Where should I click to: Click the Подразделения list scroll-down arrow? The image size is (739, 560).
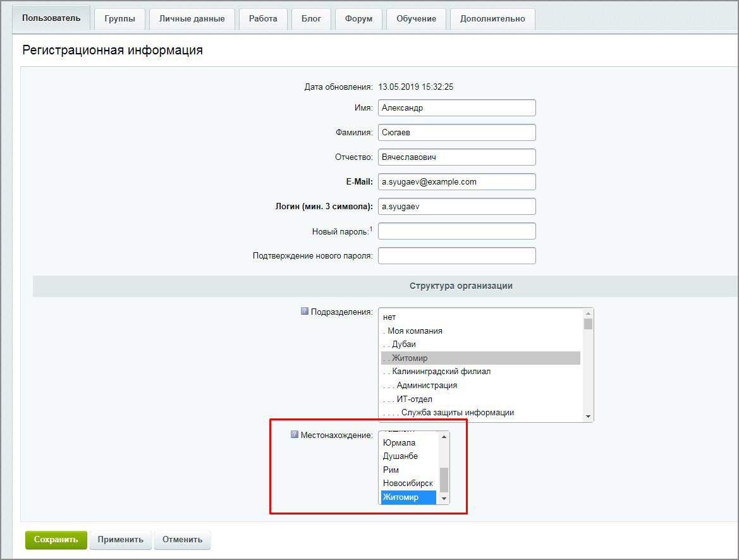pos(588,417)
